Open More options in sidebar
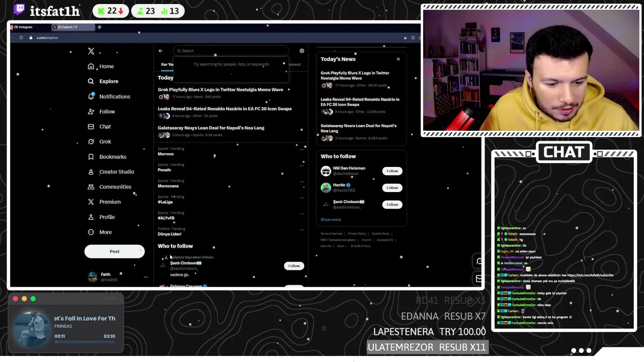 (x=99, y=232)
